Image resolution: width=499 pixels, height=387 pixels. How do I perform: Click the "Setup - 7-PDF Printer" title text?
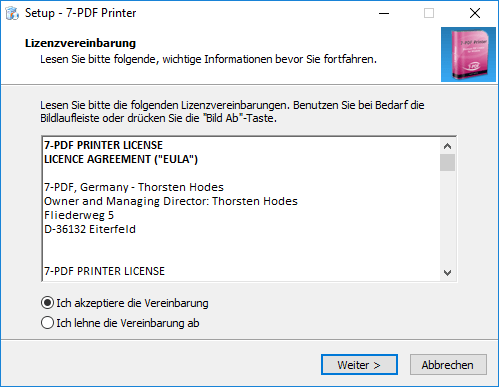pos(80,13)
